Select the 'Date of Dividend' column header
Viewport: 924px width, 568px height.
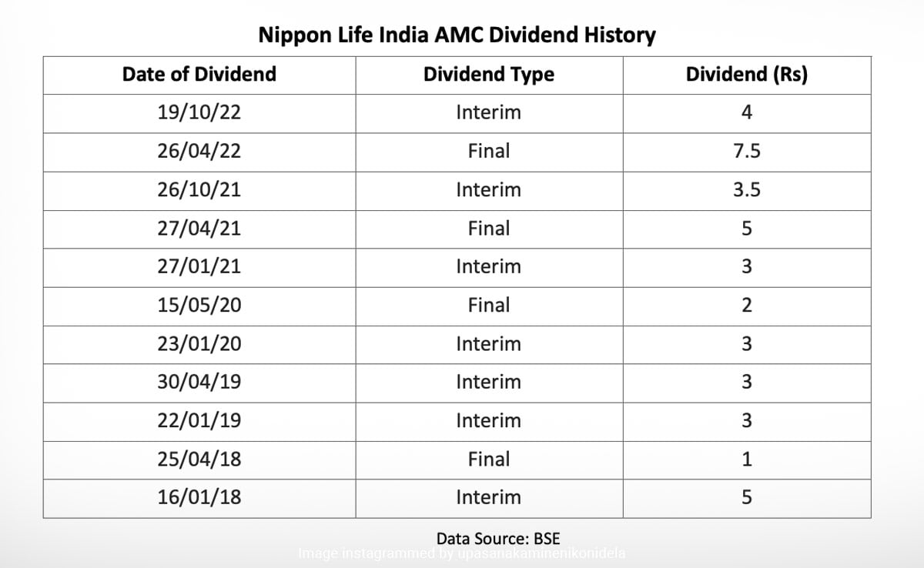(199, 75)
